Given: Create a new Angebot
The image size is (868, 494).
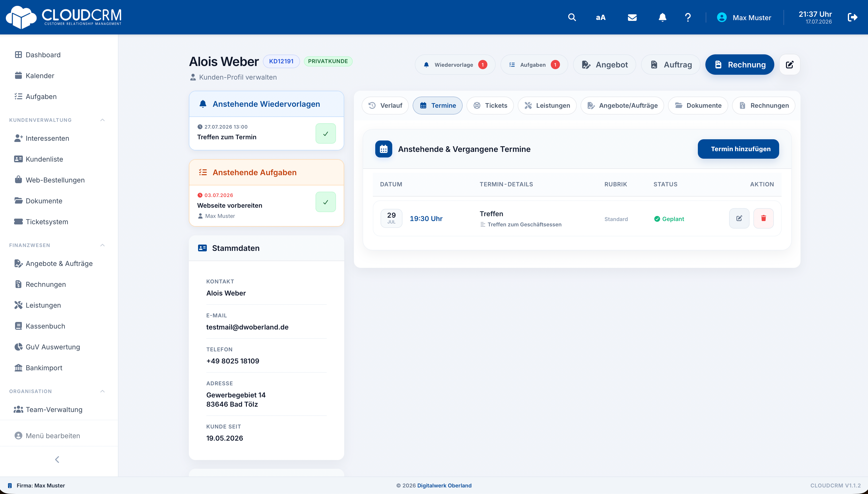Looking at the screenshot, I should pyautogui.click(x=604, y=65).
